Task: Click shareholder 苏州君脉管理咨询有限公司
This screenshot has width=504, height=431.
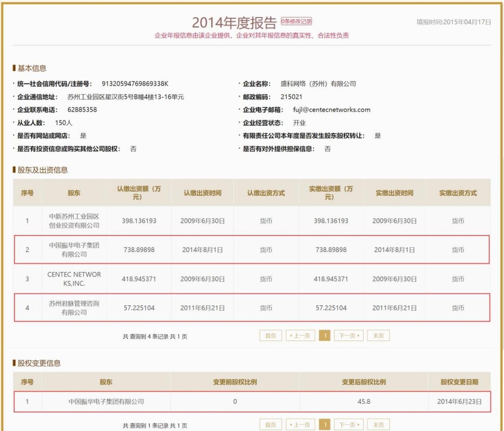Action: point(74,308)
